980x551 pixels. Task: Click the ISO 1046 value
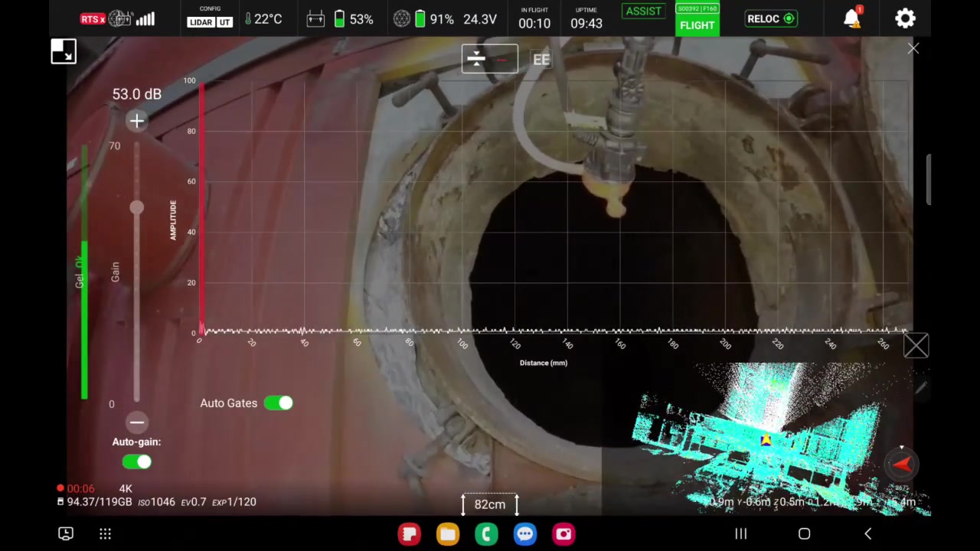coord(156,502)
